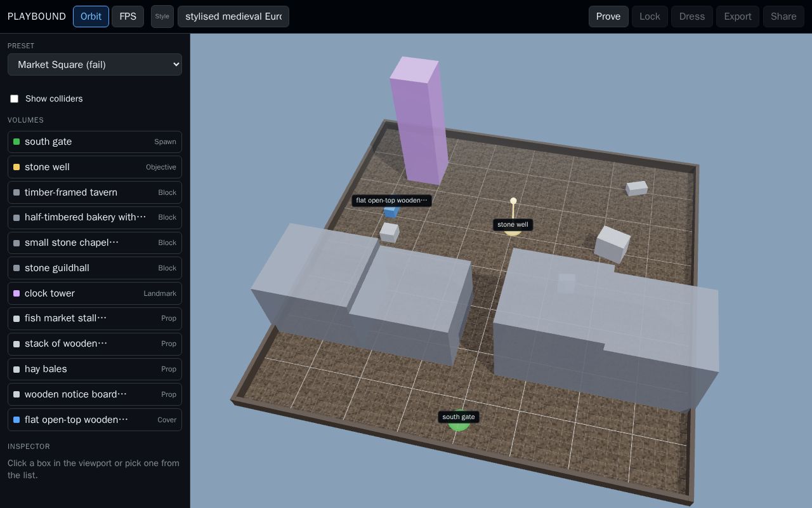The height and width of the screenshot is (508, 812).
Task: Select the south gate volume row
Action: [95, 142]
